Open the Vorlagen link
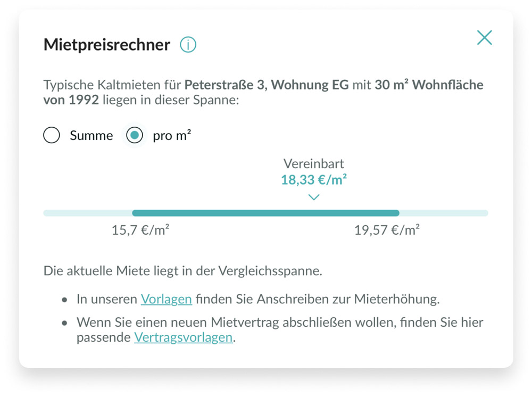Screen dimensions: 532x396 pos(166,299)
